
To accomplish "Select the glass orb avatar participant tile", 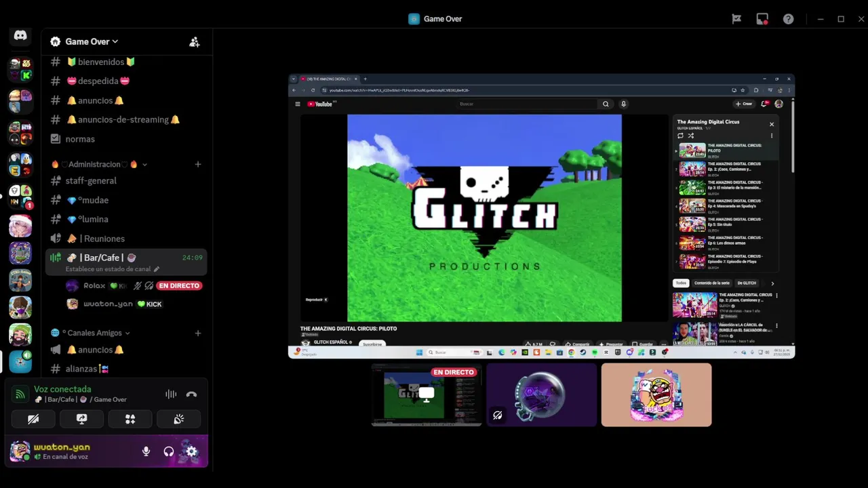I will (x=541, y=394).
